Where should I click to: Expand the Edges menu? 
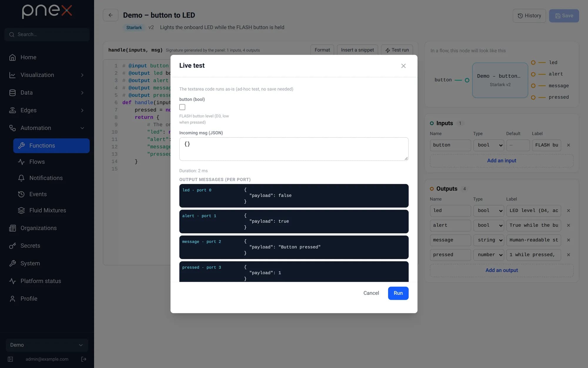pyautogui.click(x=47, y=110)
